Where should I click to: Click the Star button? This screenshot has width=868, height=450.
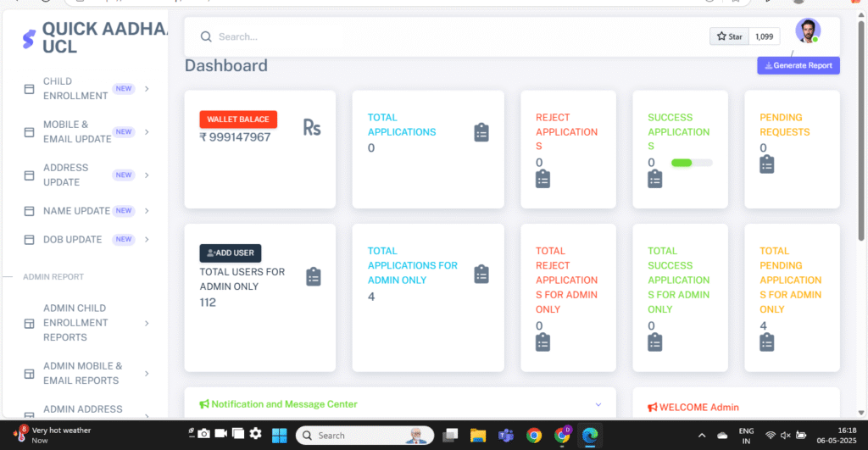point(730,36)
